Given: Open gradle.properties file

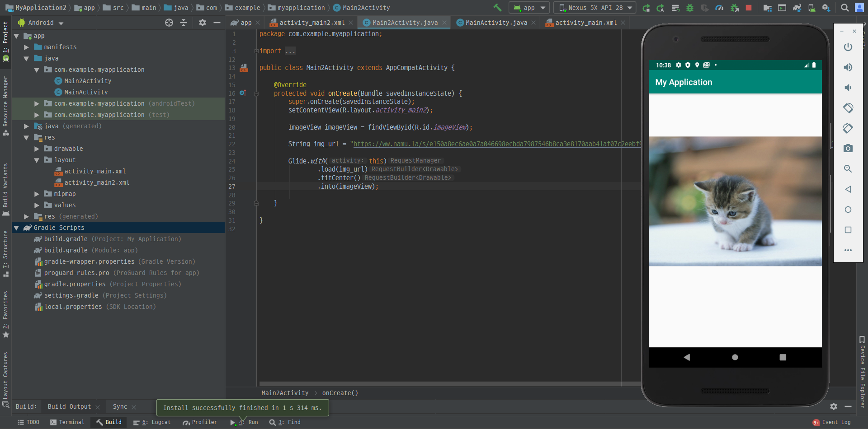Looking at the screenshot, I should tap(108, 284).
